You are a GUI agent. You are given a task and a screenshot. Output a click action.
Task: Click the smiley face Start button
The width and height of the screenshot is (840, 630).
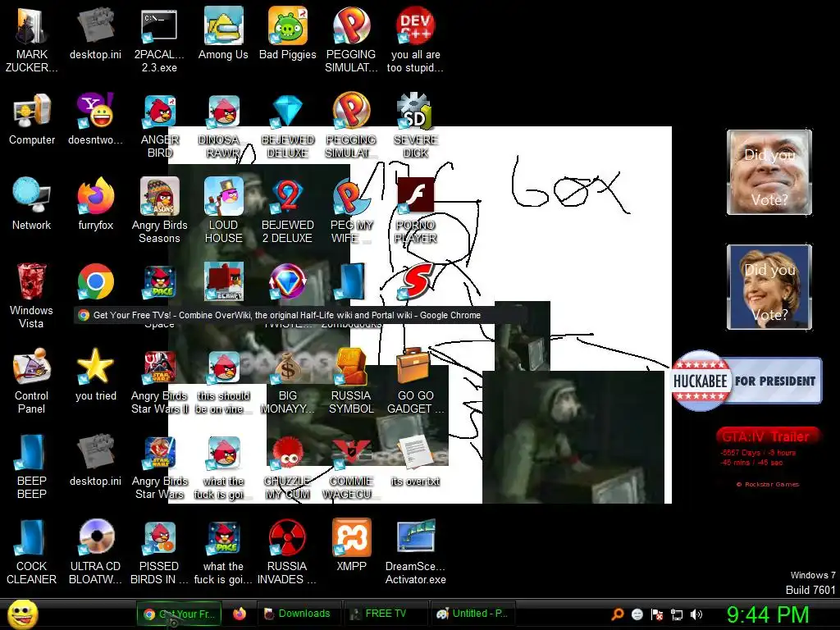click(x=23, y=614)
